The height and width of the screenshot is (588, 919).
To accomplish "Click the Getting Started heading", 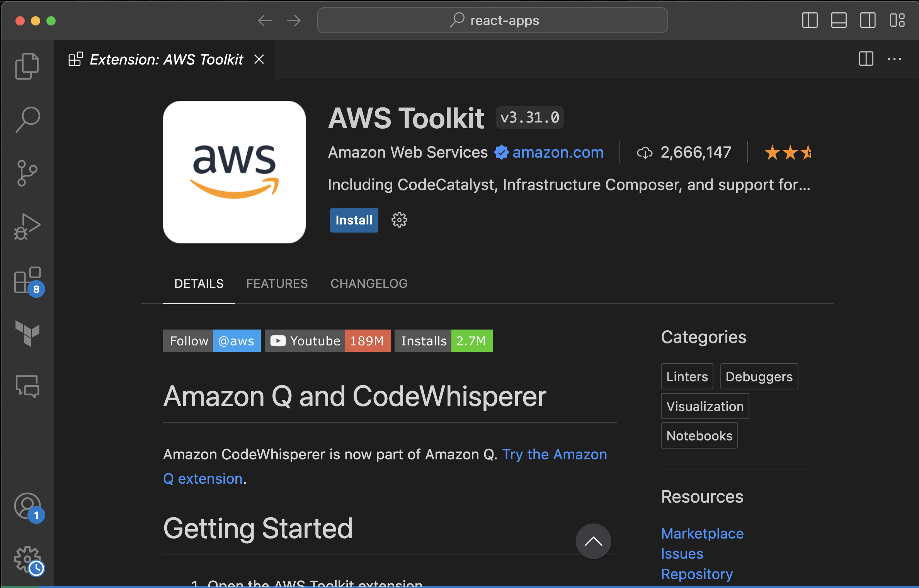I will pyautogui.click(x=258, y=529).
